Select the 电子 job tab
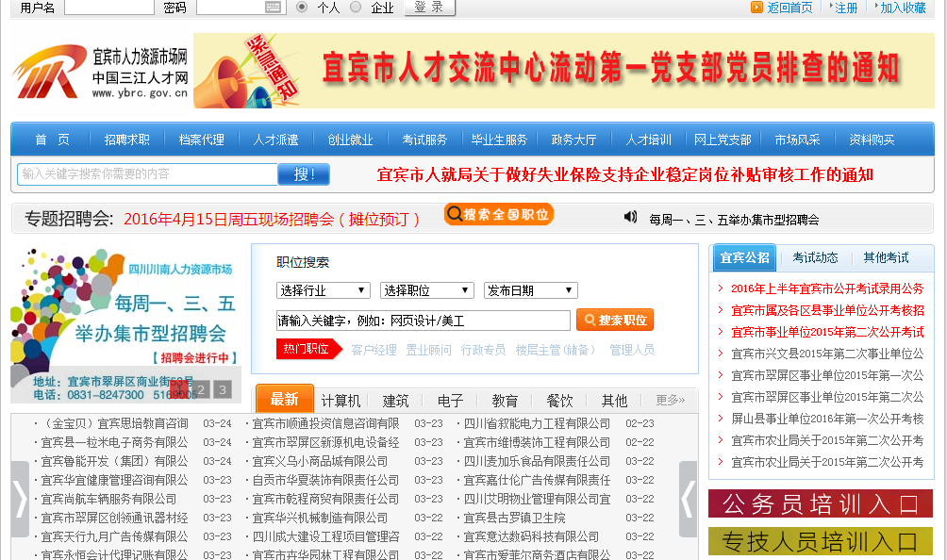The height and width of the screenshot is (560, 947). [451, 401]
